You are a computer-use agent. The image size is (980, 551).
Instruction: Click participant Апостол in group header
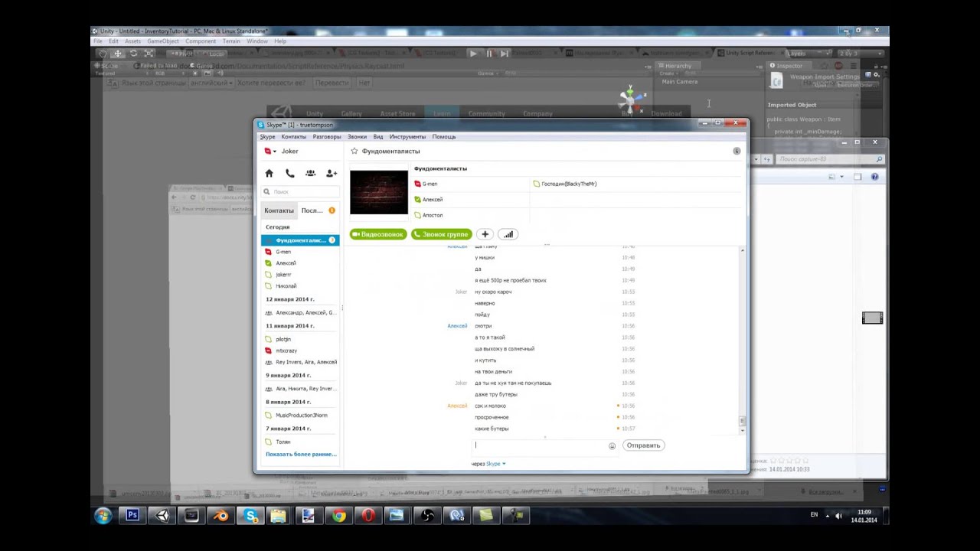click(433, 215)
